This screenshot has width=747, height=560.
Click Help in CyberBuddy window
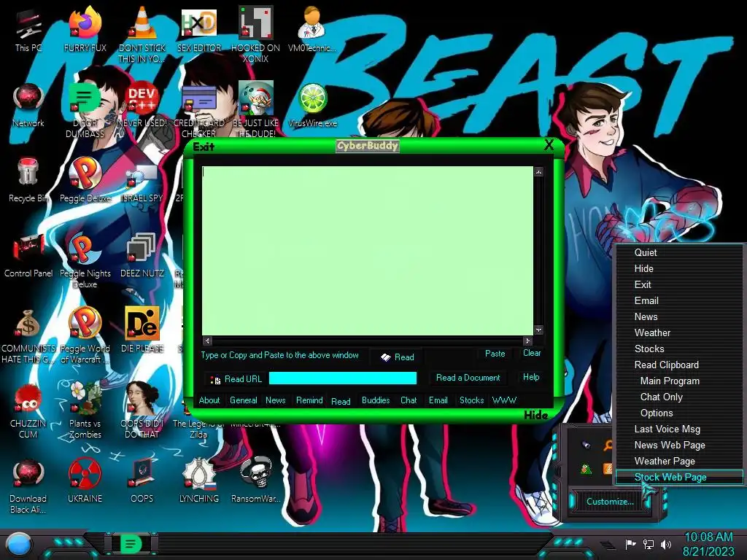pyautogui.click(x=531, y=377)
